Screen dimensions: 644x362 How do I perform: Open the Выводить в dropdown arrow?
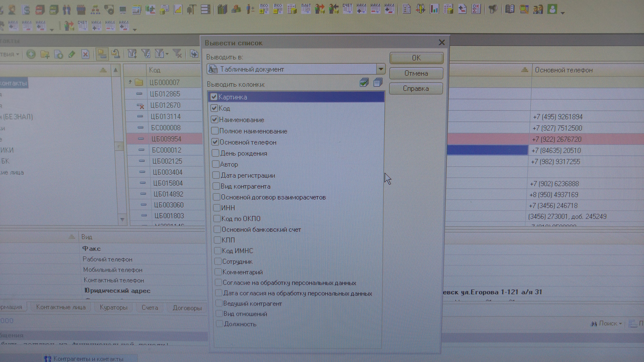[381, 69]
